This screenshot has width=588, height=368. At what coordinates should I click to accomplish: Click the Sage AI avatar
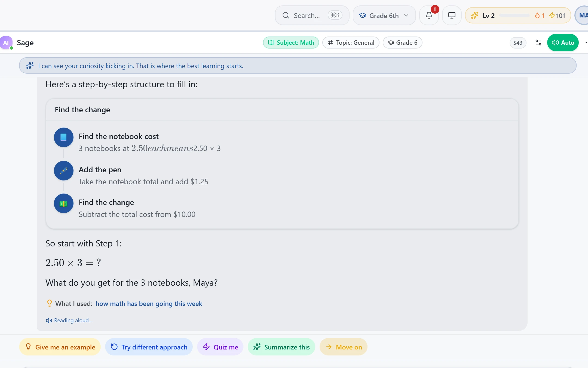point(6,43)
